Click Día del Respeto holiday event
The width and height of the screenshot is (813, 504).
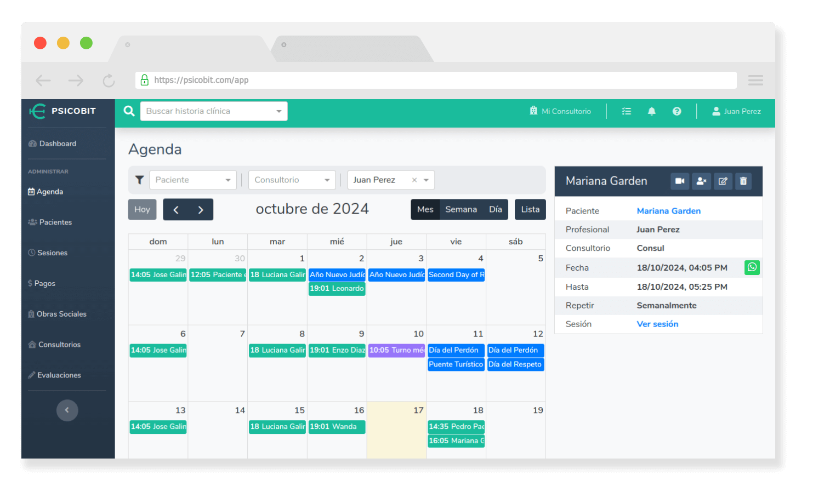(515, 365)
